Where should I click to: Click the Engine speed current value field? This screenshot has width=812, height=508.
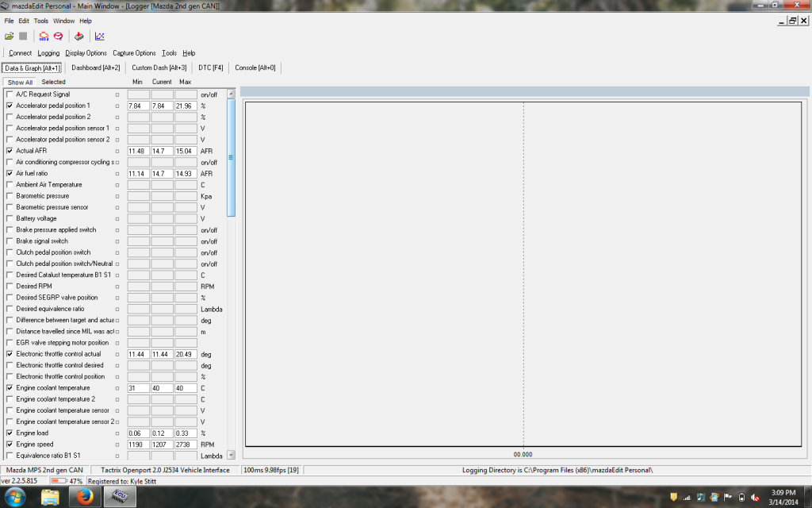pos(162,444)
